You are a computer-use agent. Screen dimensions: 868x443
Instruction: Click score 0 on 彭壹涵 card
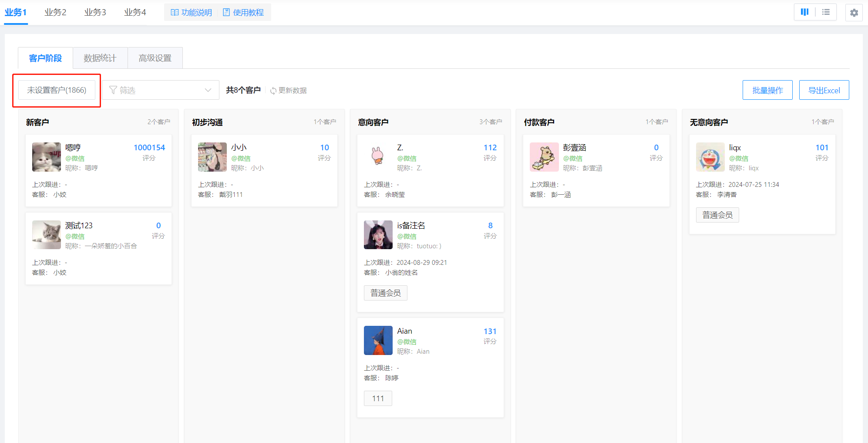click(656, 148)
